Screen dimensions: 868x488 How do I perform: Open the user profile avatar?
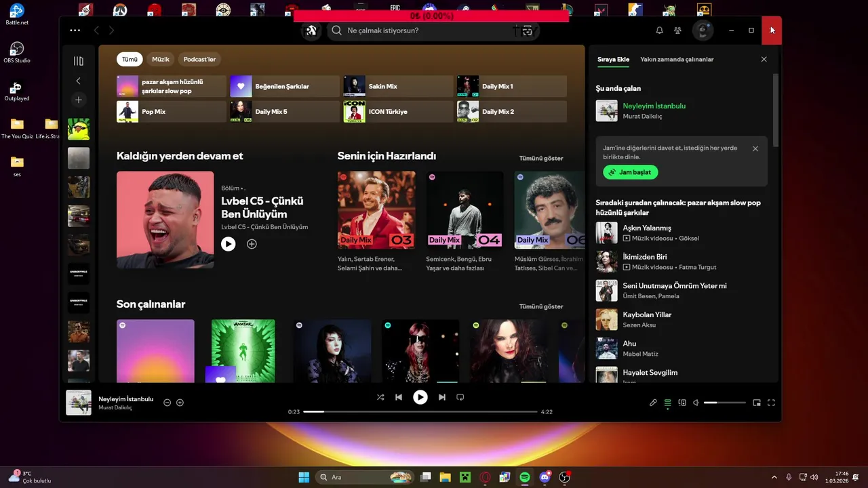[x=703, y=30]
